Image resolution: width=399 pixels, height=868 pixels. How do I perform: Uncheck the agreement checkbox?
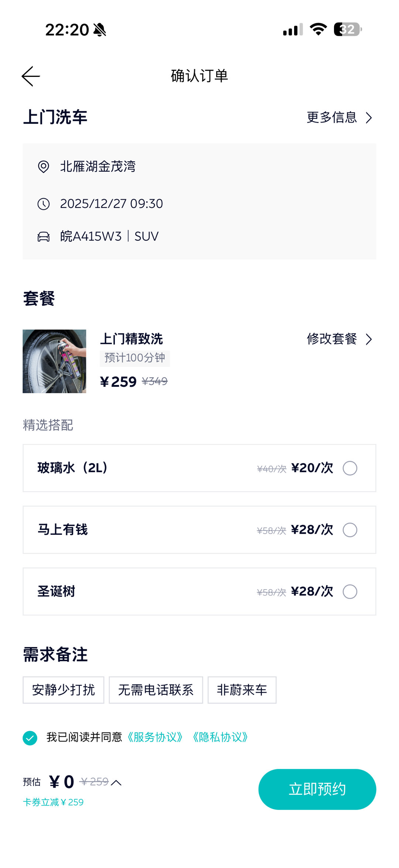[x=30, y=738]
